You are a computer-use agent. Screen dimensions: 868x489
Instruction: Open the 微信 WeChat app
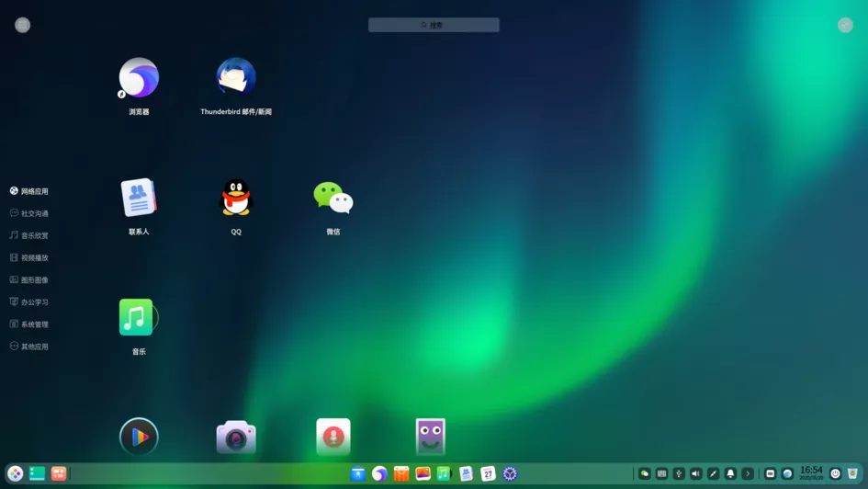333,197
